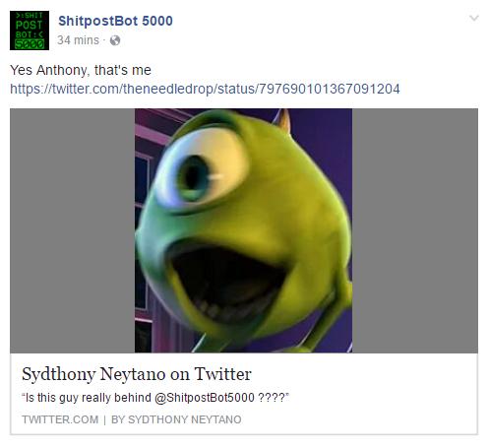Image resolution: width=489 pixels, height=448 pixels.
Task: Click the Mike Wazowski preview image
Action: (x=243, y=230)
